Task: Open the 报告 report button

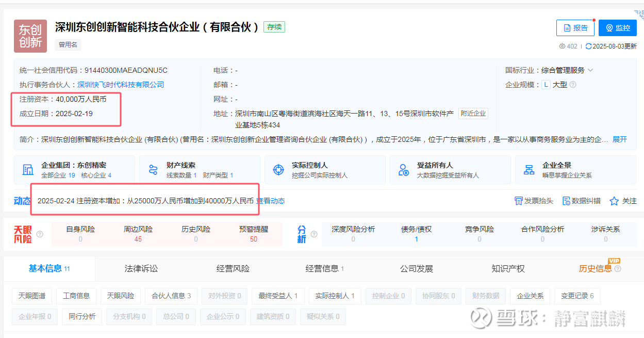Action: coord(575,28)
